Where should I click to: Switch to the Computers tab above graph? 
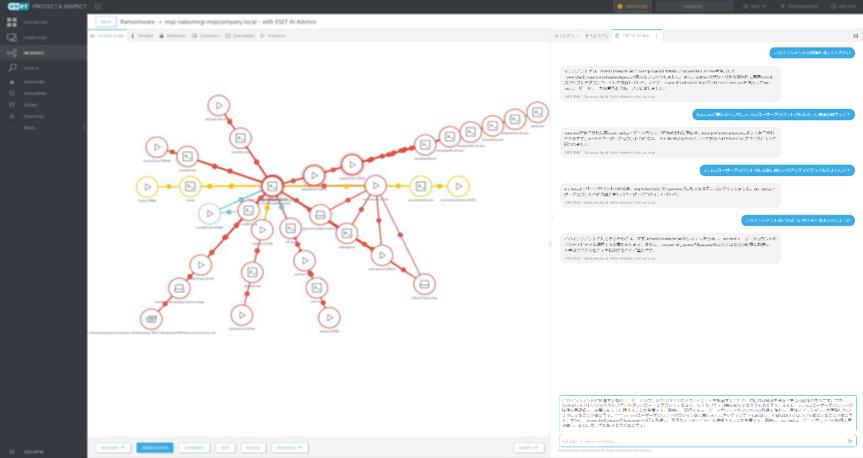206,36
